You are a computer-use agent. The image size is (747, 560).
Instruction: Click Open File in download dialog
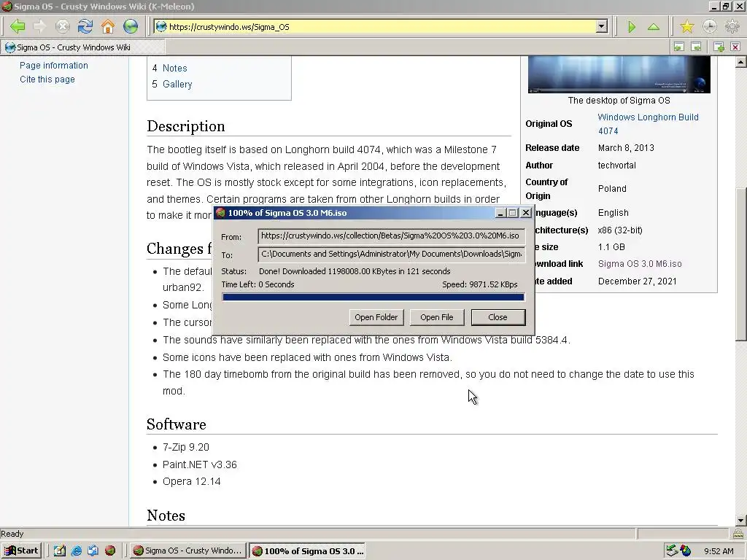(436, 317)
